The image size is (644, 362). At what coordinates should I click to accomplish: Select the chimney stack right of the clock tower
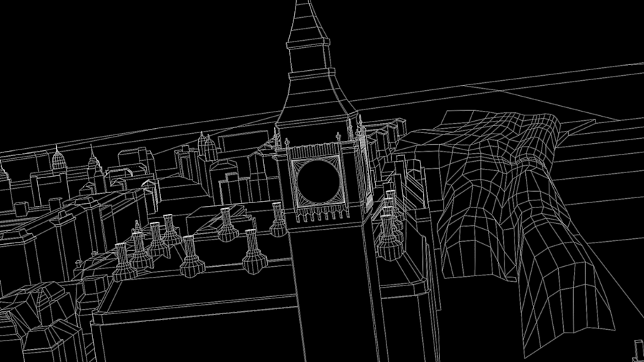389,229
